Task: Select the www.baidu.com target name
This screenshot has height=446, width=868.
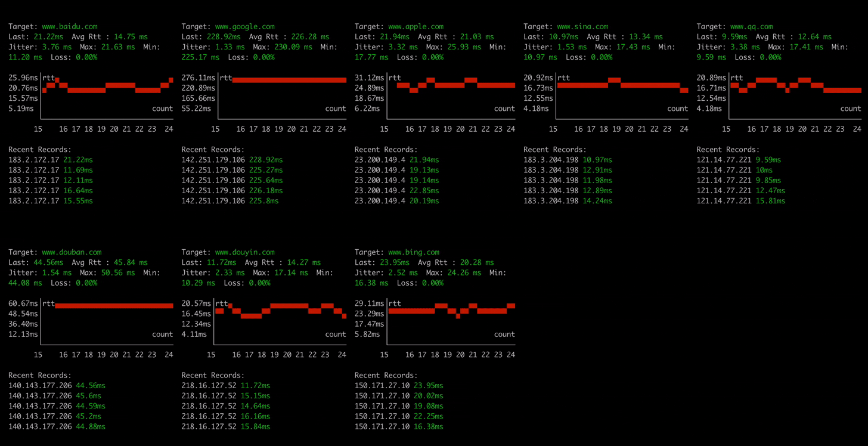Action: 70,26
